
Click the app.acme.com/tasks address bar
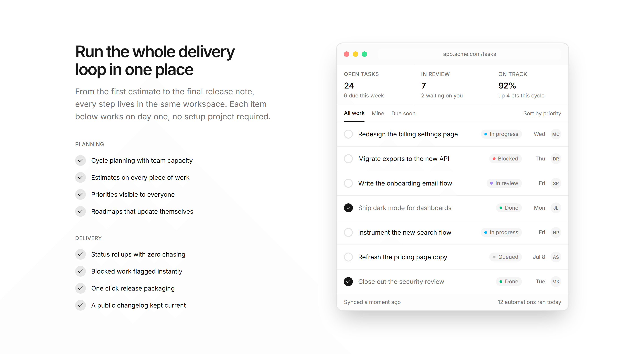(469, 54)
